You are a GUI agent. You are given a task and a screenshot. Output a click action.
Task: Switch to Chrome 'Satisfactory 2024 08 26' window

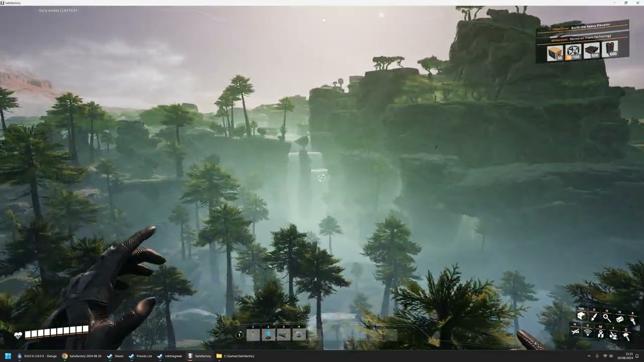[x=82, y=356]
